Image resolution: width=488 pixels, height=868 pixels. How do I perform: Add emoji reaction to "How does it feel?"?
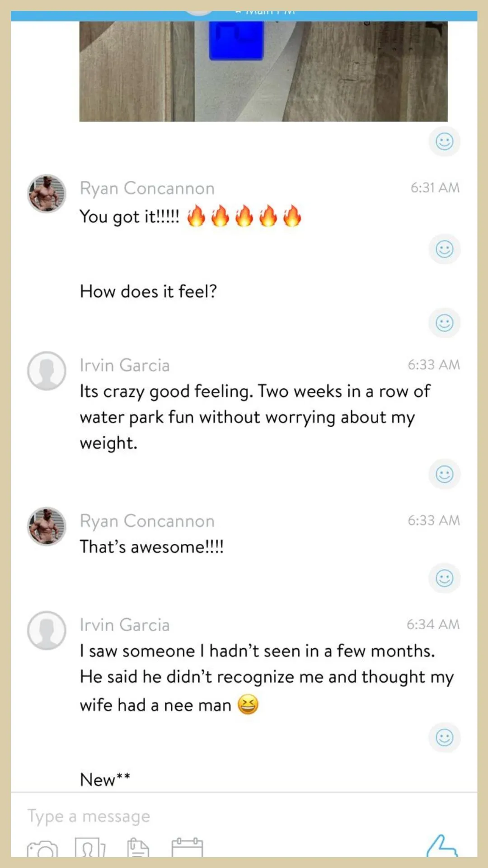click(445, 323)
